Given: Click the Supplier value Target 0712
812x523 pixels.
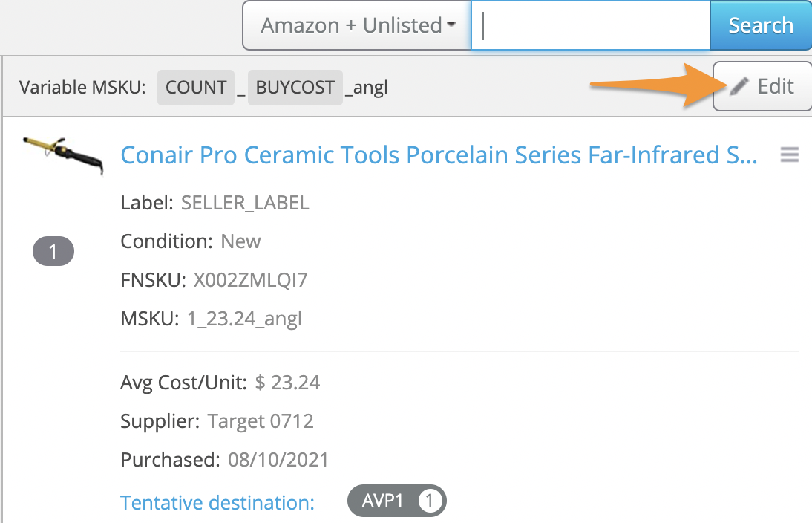Looking at the screenshot, I should coord(261,421).
